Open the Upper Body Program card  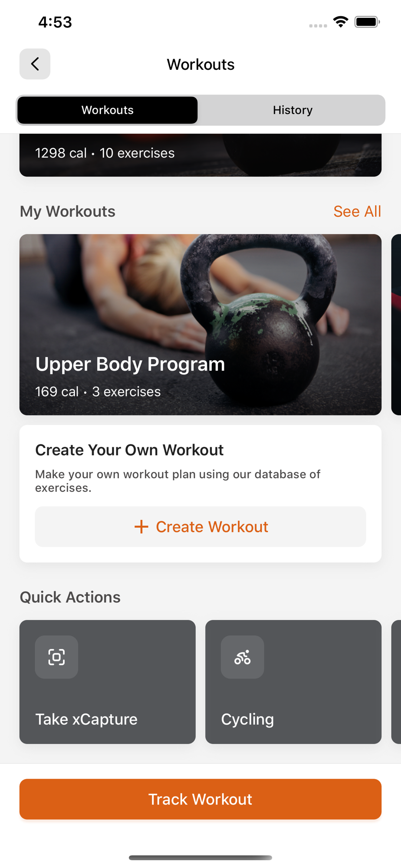coord(200,325)
